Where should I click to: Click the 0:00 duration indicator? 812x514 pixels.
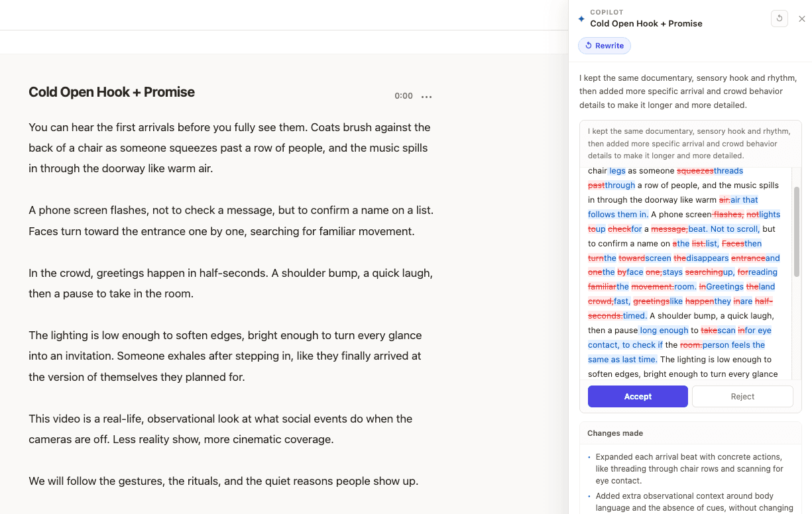coord(404,95)
